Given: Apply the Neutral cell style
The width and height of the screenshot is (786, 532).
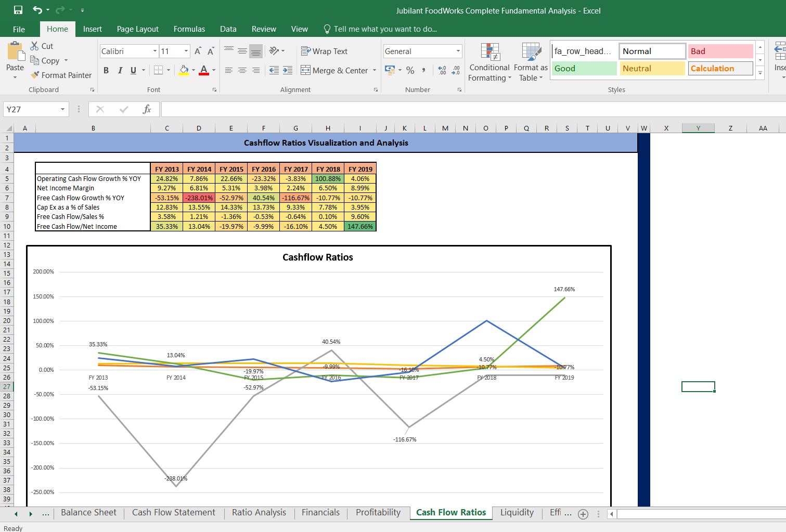Looking at the screenshot, I should click(x=652, y=68).
